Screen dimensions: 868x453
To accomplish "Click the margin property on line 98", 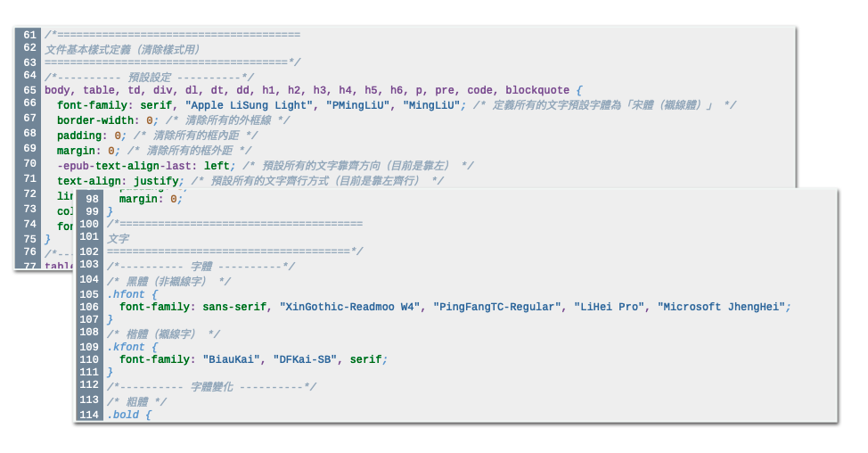I will 138,200.
